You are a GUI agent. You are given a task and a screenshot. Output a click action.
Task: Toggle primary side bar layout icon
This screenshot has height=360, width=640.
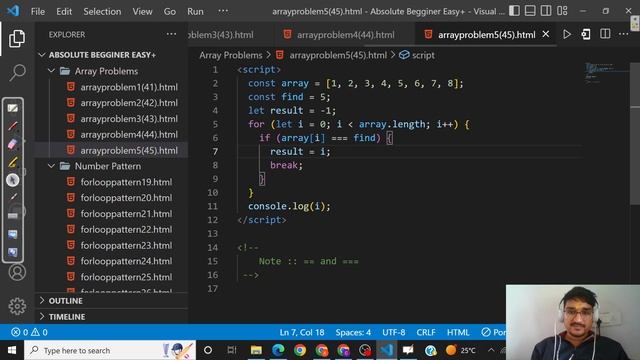pos(514,11)
